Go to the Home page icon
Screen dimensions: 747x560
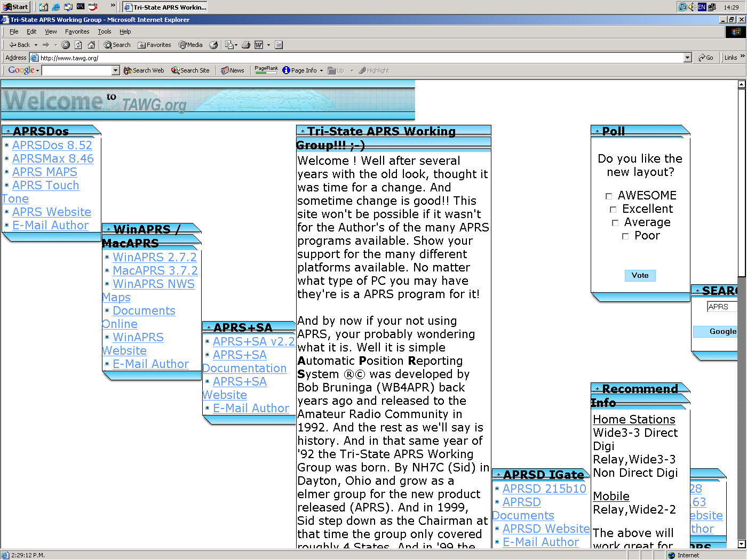(x=91, y=45)
